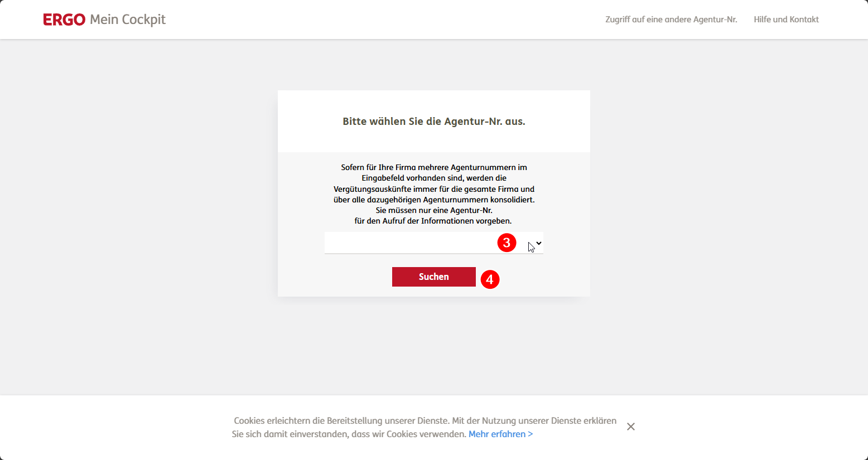Click the heading Bitte wählen Sie die Agentur-Nr. aus.
The width and height of the screenshot is (868, 460).
(434, 122)
